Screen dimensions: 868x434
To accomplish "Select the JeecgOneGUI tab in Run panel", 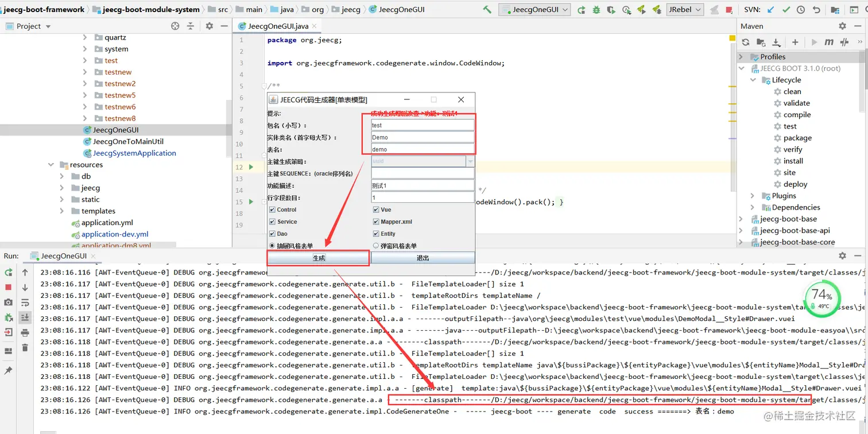I will (63, 256).
